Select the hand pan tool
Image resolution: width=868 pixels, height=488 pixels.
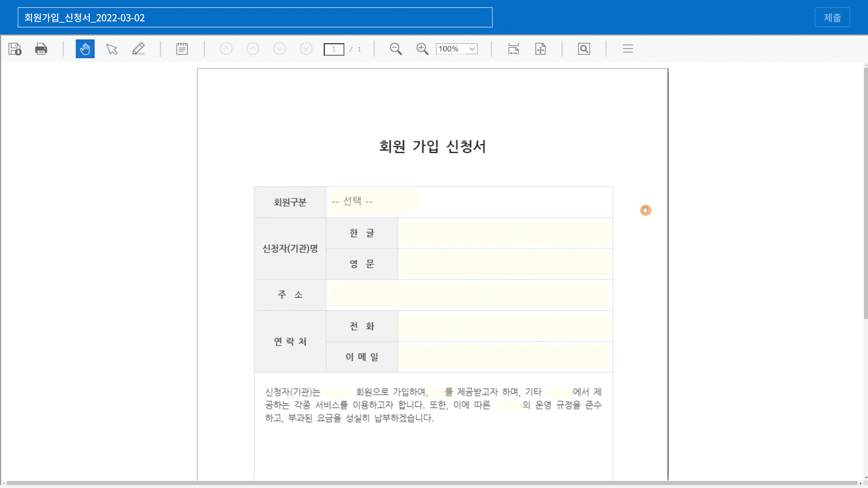[x=85, y=49]
